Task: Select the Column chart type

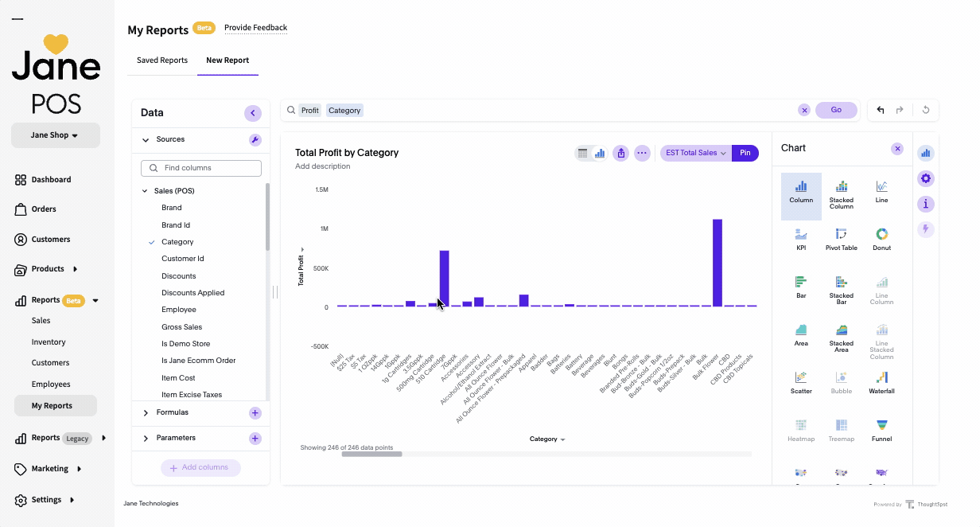Action: pos(801,196)
